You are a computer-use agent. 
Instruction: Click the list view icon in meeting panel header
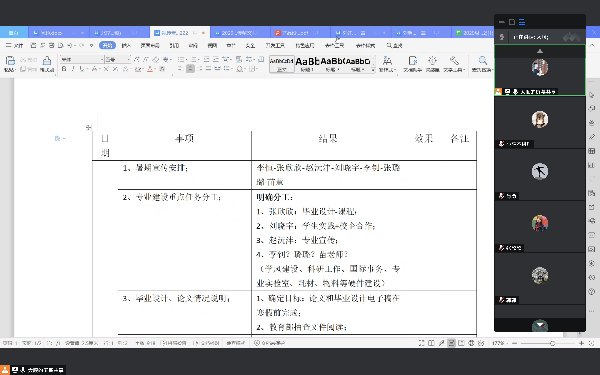522,22
